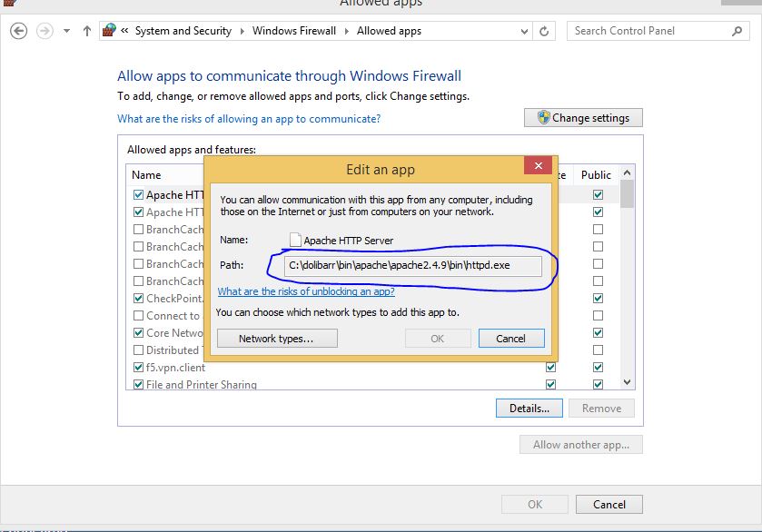Toggle Private checkbox for File and Printer Sharing
This screenshot has width=762, height=532.
tap(550, 384)
